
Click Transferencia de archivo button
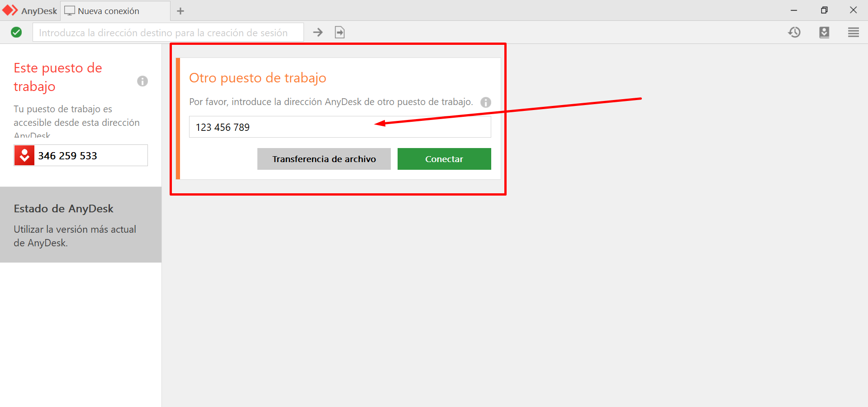(x=324, y=159)
